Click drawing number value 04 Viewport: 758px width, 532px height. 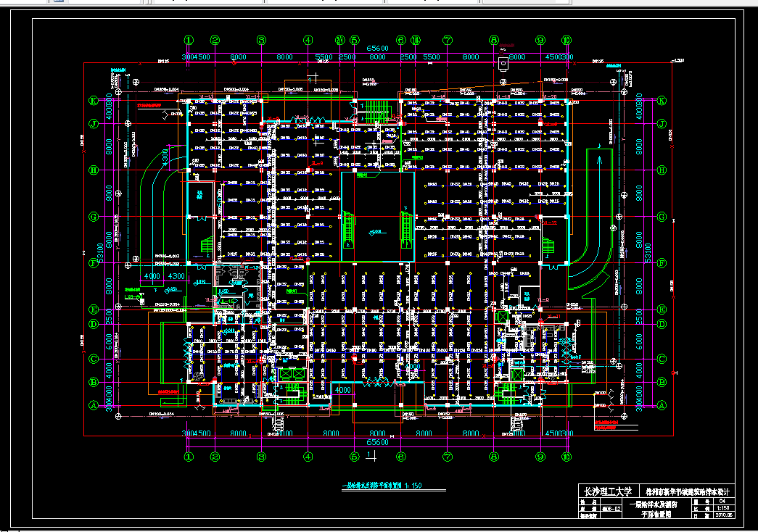pyautogui.click(x=722, y=502)
